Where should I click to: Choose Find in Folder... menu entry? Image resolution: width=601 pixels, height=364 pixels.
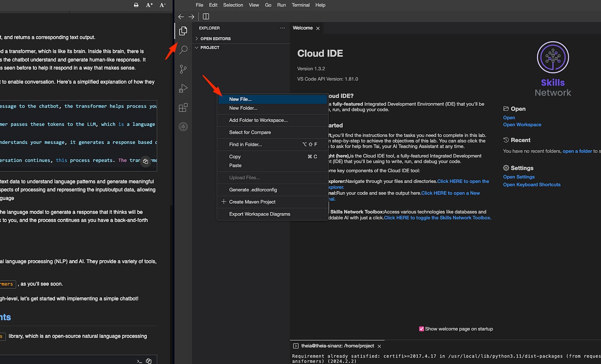click(x=273, y=145)
